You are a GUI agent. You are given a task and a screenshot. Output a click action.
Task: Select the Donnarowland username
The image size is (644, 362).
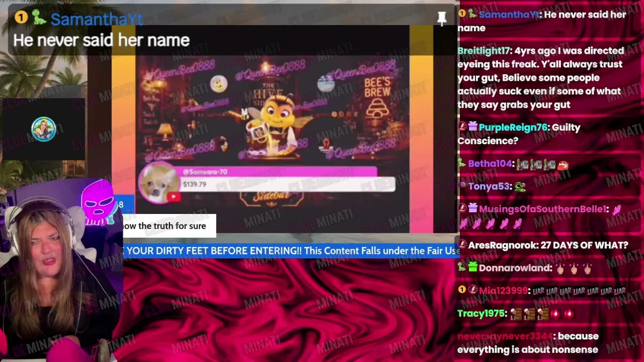(515, 267)
